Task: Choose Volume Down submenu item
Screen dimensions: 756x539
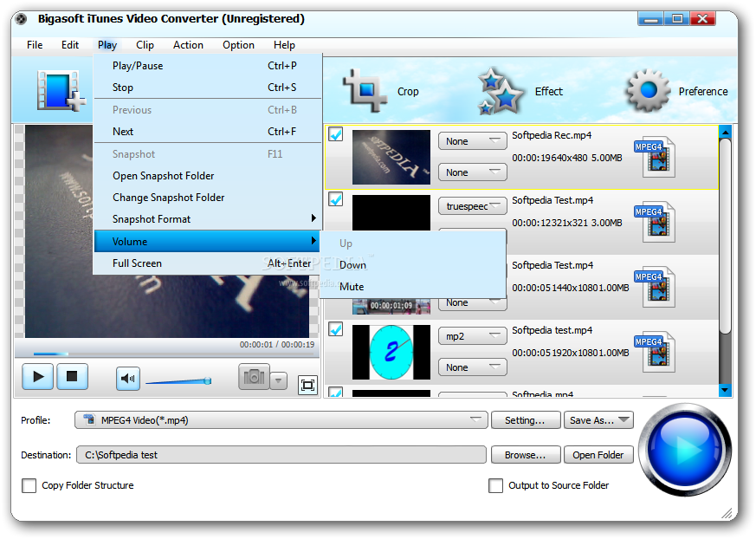Action: coord(413,265)
